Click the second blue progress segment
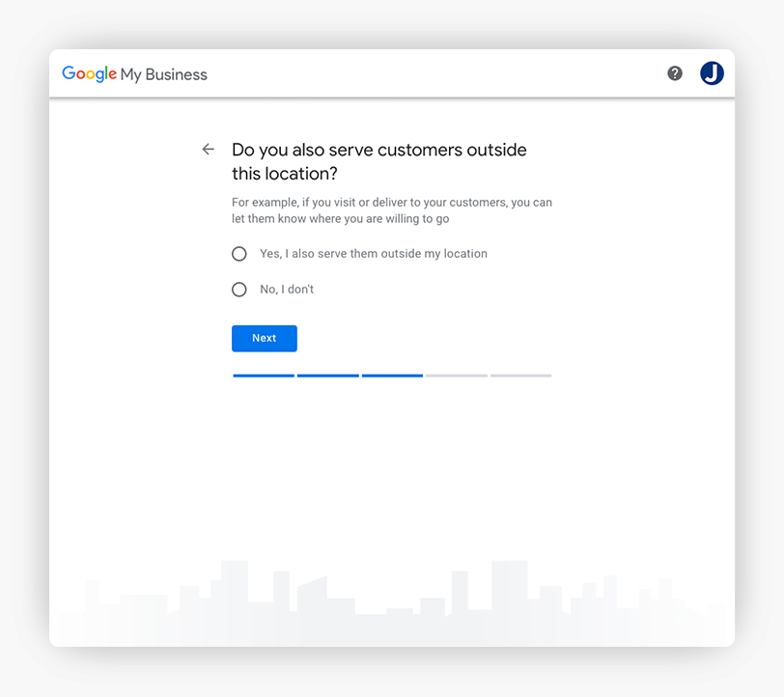The width and height of the screenshot is (784, 697). (x=328, y=376)
